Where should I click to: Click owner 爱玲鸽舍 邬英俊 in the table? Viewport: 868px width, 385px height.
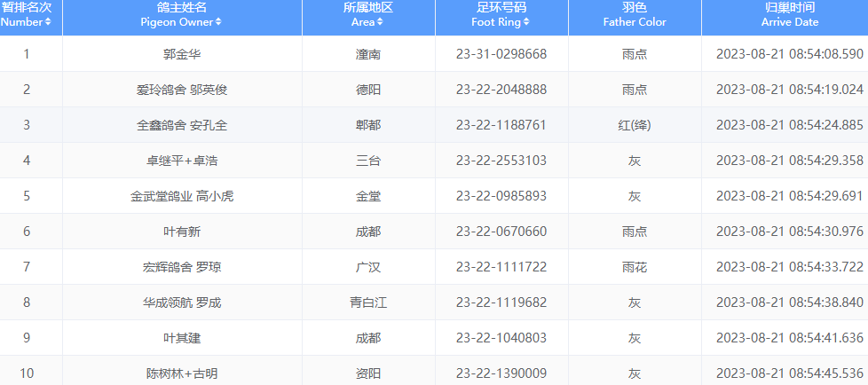coord(182,90)
